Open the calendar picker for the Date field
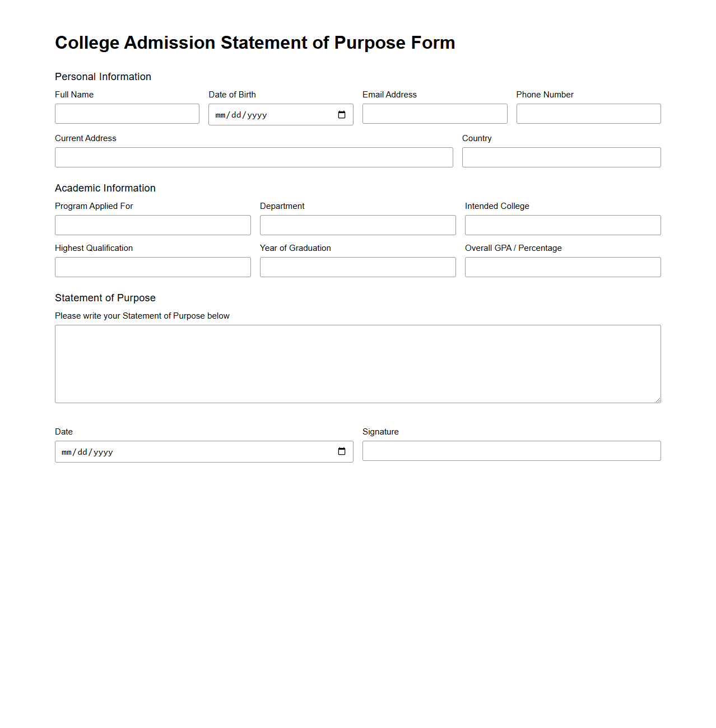The width and height of the screenshot is (716, 728). (342, 451)
